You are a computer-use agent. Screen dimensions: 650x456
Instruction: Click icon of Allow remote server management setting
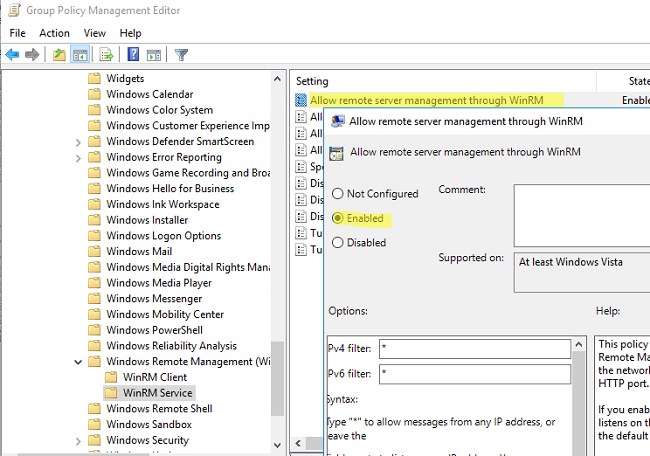[x=301, y=100]
